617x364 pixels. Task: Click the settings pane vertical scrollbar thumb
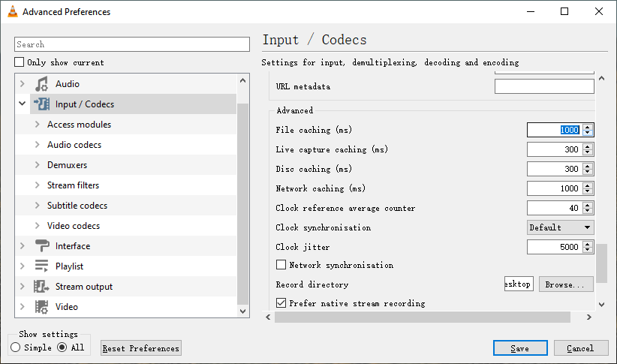tap(601, 263)
